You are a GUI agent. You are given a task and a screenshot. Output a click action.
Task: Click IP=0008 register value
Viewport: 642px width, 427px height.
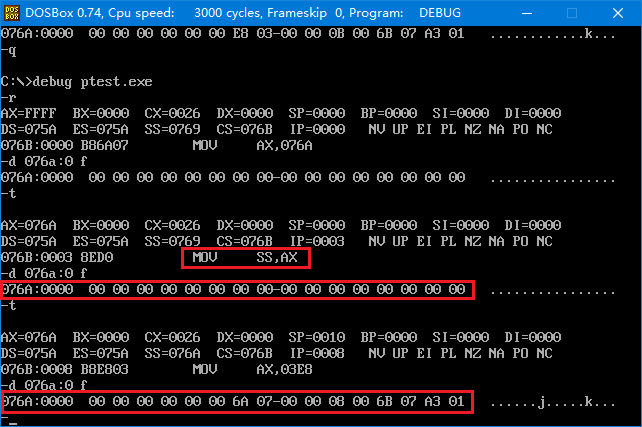[x=317, y=353]
